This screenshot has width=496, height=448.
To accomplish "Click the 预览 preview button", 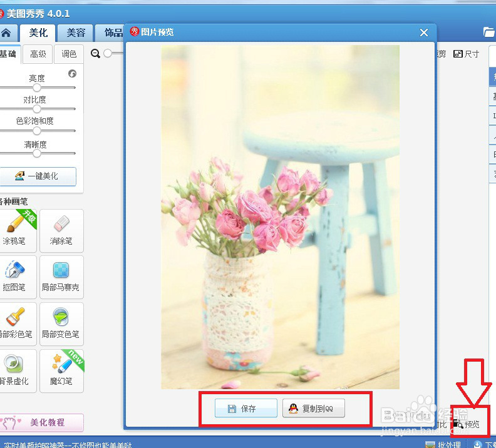I will tap(467, 424).
